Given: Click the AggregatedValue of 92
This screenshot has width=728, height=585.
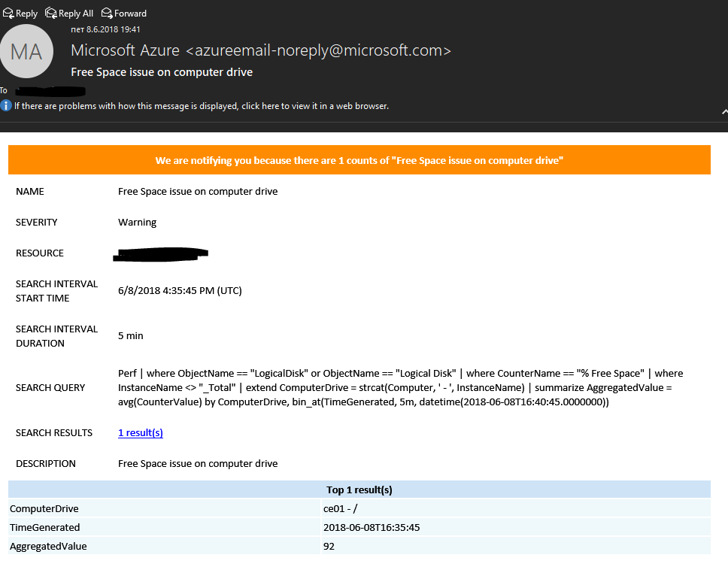Looking at the screenshot, I should click(329, 547).
